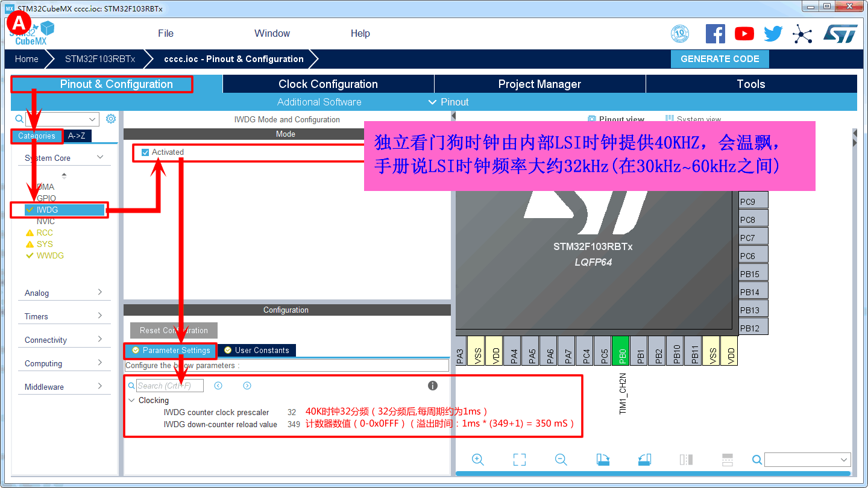Open the Additional Software dropdown
The width and height of the screenshot is (868, 488).
click(319, 102)
